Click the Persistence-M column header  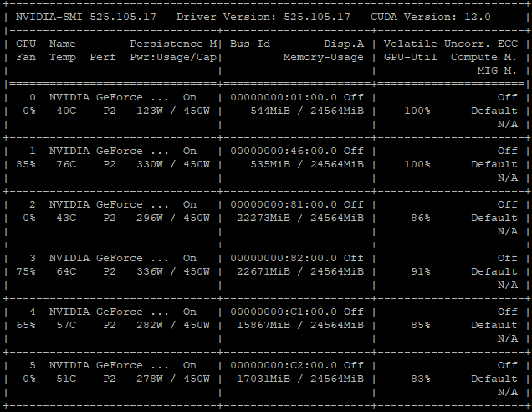pos(173,44)
